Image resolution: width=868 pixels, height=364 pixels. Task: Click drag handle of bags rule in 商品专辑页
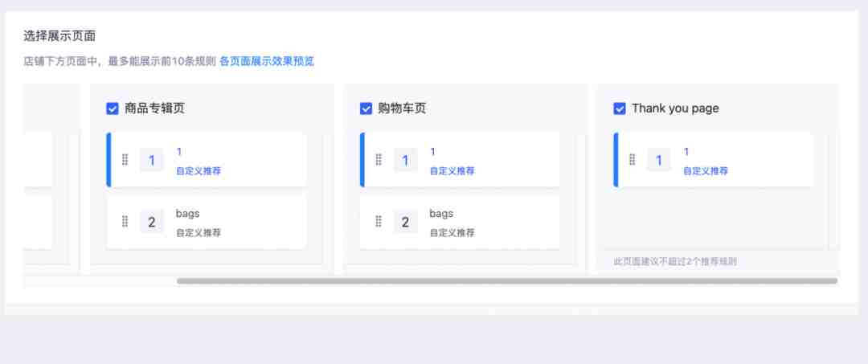tap(125, 222)
